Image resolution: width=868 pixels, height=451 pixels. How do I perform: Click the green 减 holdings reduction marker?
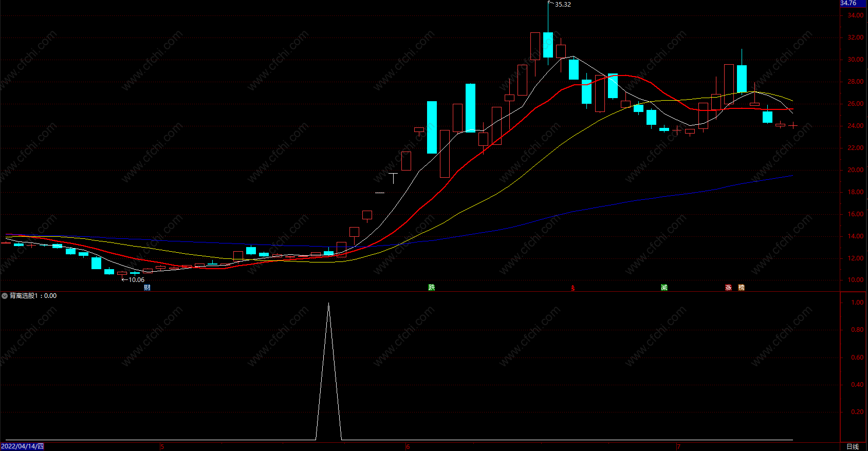tap(664, 288)
